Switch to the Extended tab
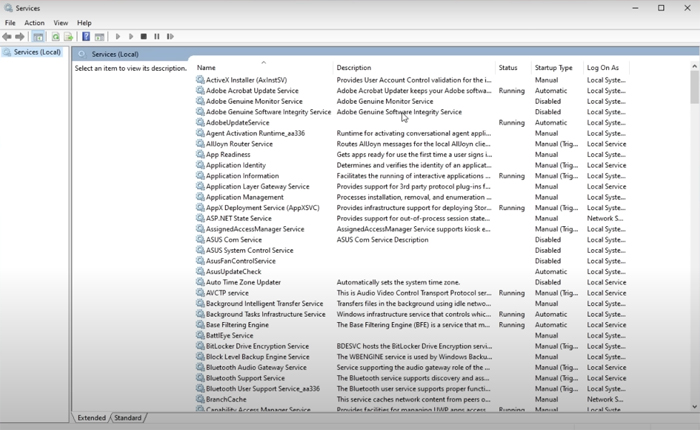This screenshot has height=430, width=700. [x=91, y=418]
